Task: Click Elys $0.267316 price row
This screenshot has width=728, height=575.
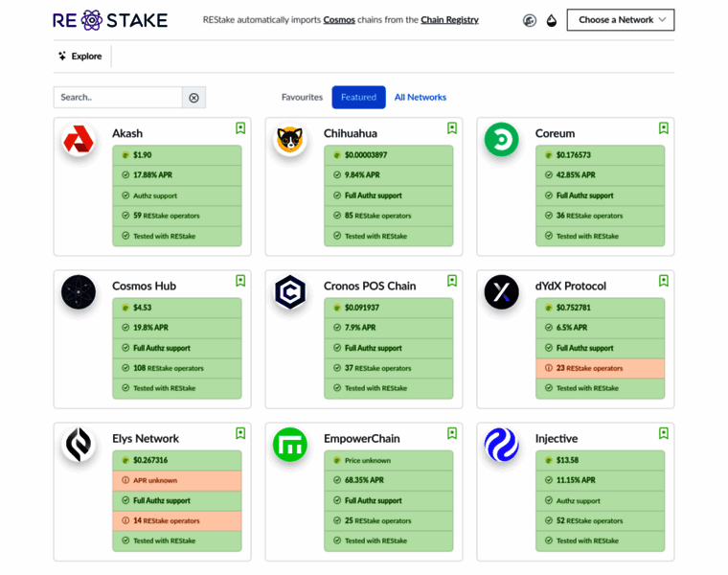Action: click(x=177, y=460)
